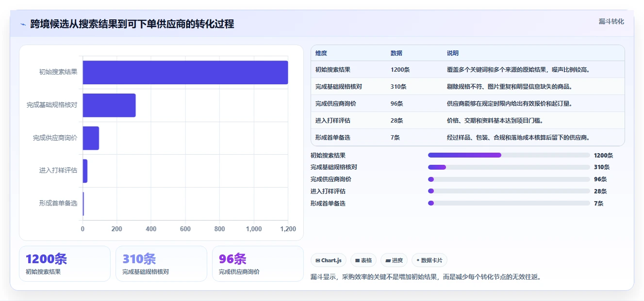Viewport: 644px width, 301px height.
Task: Click chart x-axis tick 1,200
Action: (x=288, y=229)
